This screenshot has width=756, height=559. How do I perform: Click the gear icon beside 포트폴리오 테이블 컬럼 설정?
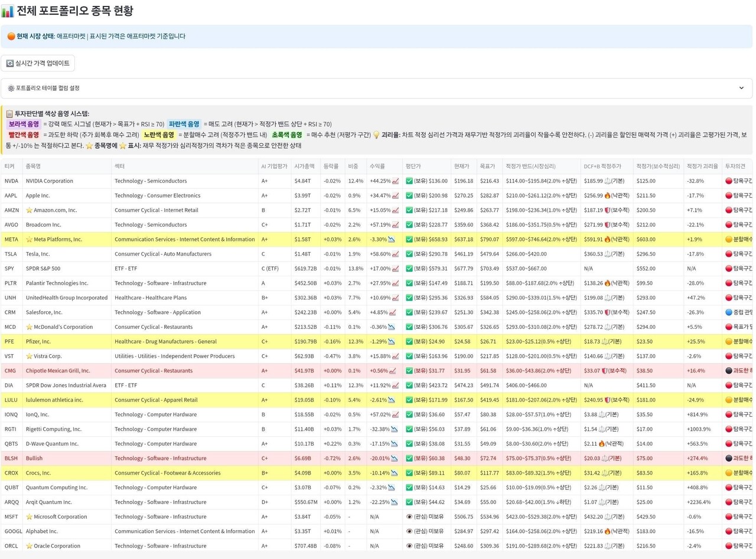pyautogui.click(x=11, y=88)
